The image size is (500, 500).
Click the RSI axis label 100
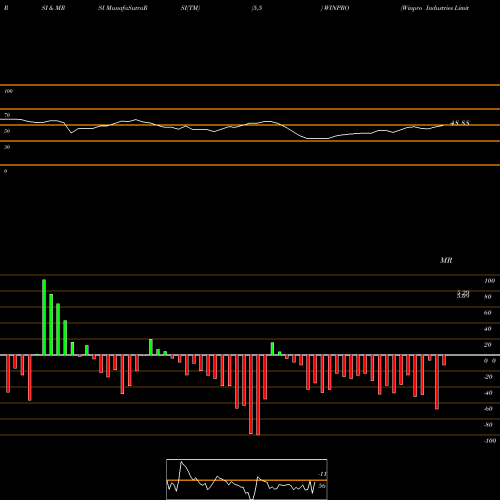point(8,91)
